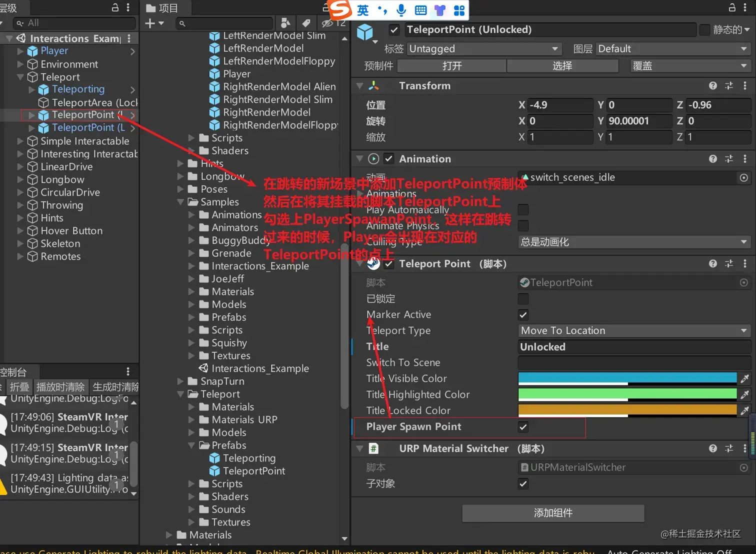Click the Sogou microphone voice input icon
756x554 pixels.
click(x=401, y=10)
